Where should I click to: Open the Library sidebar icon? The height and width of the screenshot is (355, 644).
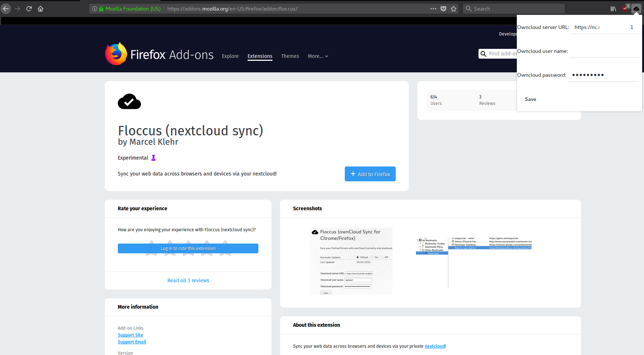(x=613, y=9)
